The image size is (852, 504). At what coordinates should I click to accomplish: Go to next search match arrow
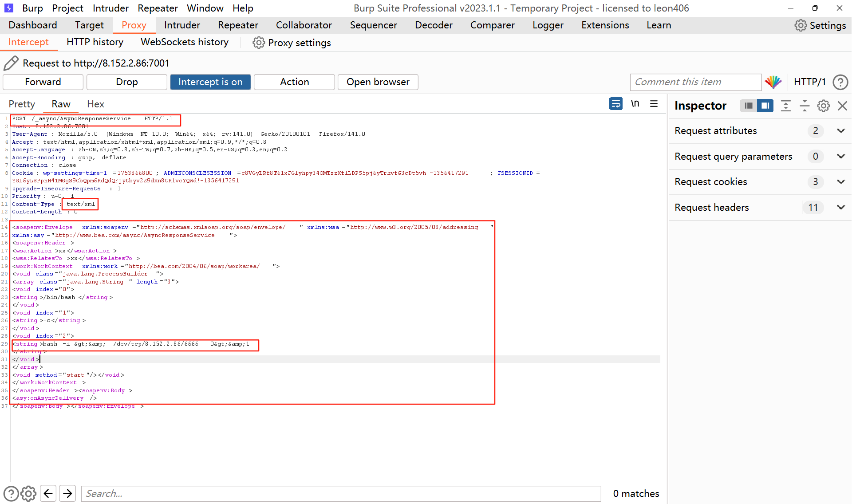point(67,493)
